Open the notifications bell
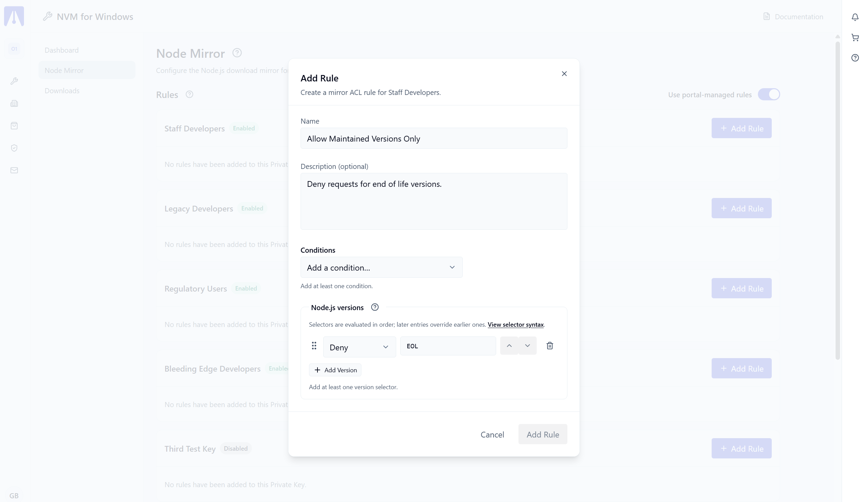Screen dimensions: 868x502 pyautogui.click(x=855, y=17)
